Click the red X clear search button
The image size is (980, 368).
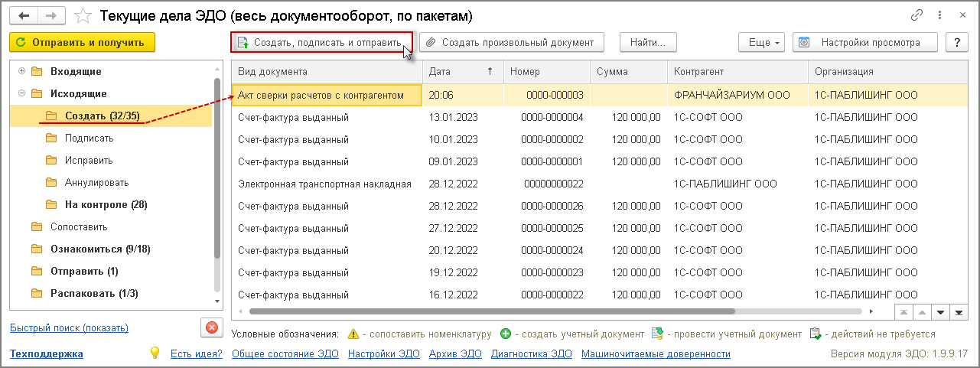point(212,327)
